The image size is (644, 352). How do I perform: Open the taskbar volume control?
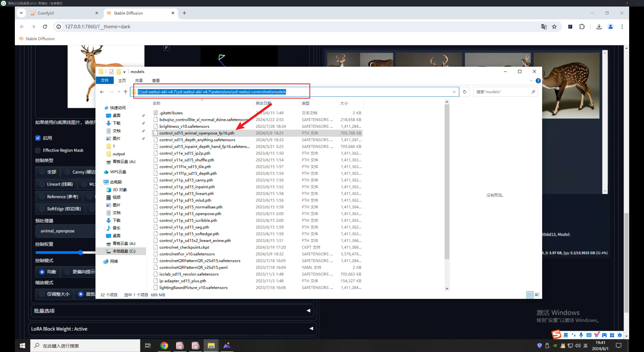(x=578, y=346)
